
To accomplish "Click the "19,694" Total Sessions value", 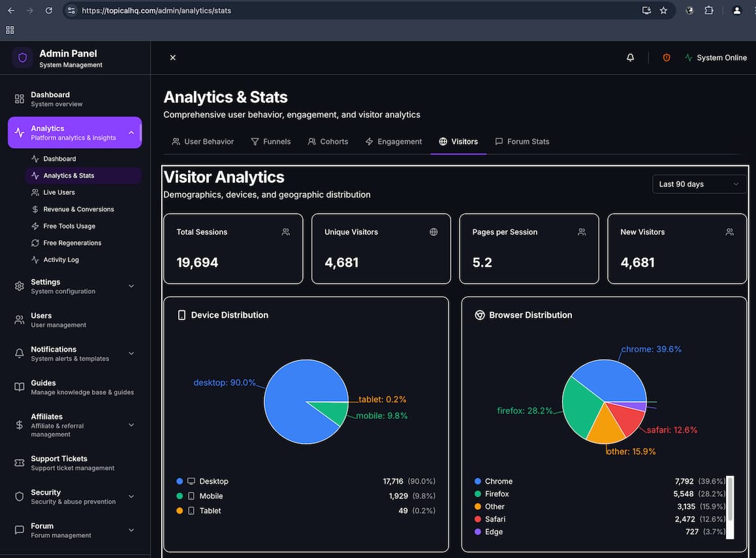I will tap(197, 263).
